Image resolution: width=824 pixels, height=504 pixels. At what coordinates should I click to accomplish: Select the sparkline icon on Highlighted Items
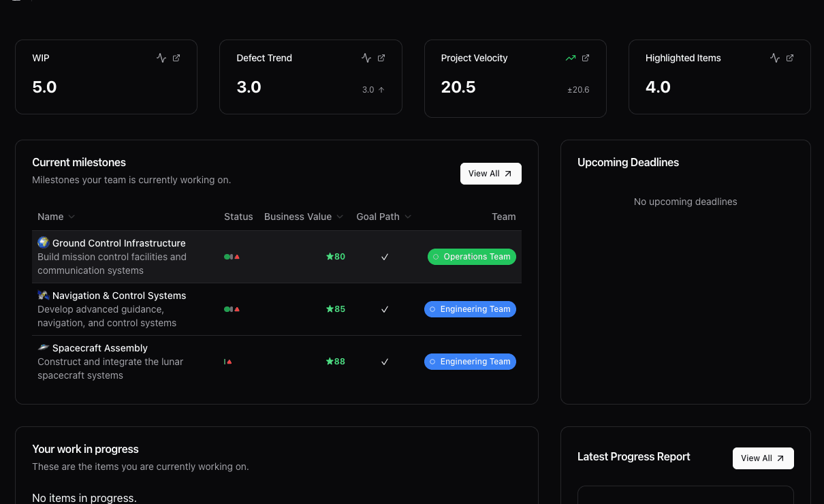(x=776, y=58)
